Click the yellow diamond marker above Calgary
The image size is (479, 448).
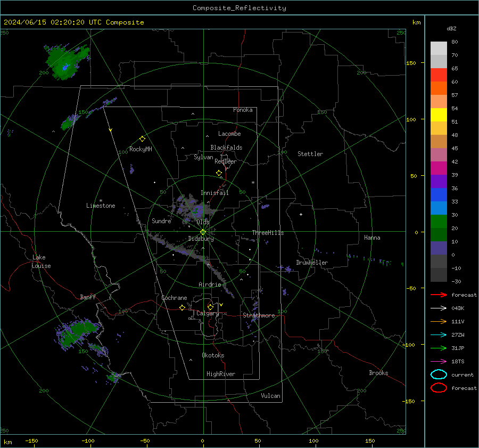click(x=210, y=307)
